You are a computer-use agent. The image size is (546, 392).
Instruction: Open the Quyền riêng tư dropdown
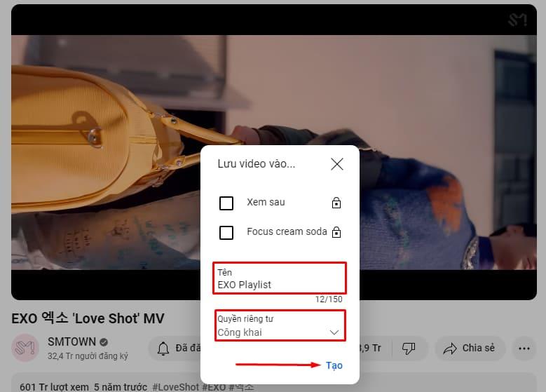(280, 325)
